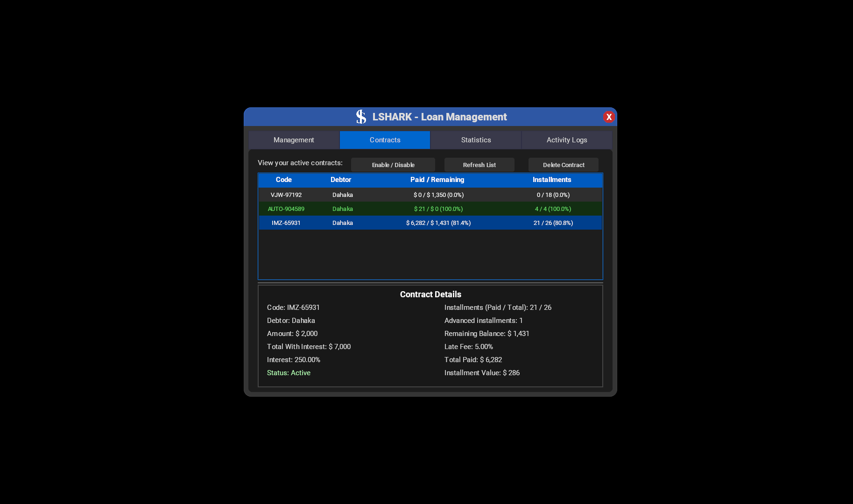Click the 0 / 18 (0.0%) installments cell
This screenshot has width=853, height=504.
[553, 195]
